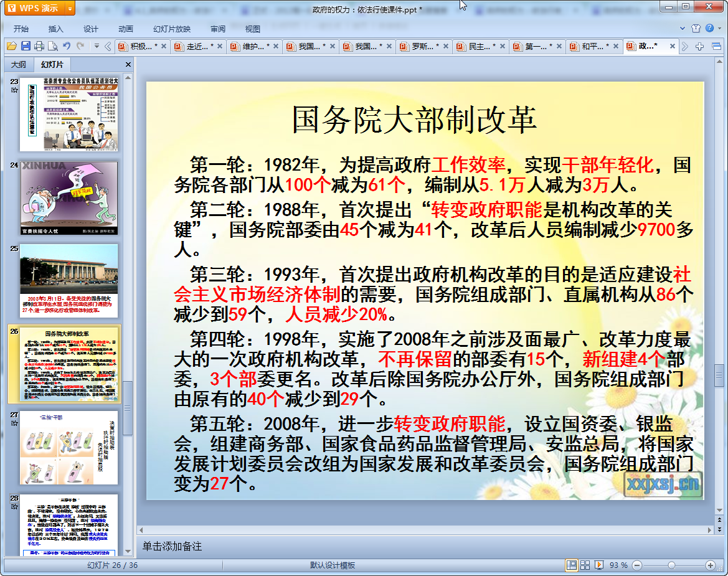The width and height of the screenshot is (728, 576).
Task: Undo the last action
Action: [67, 46]
